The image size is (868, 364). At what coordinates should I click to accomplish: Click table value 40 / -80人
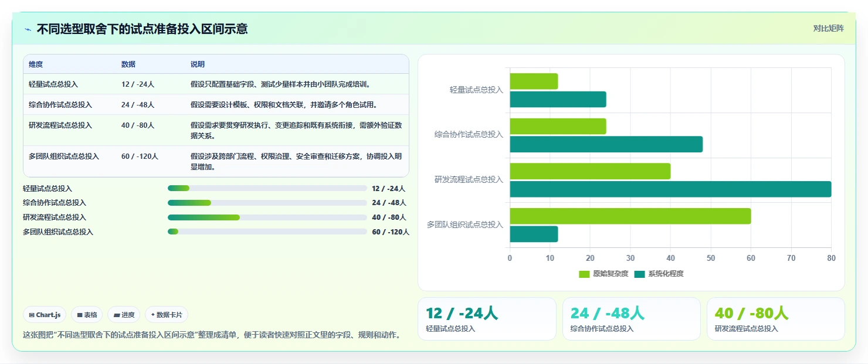[138, 125]
